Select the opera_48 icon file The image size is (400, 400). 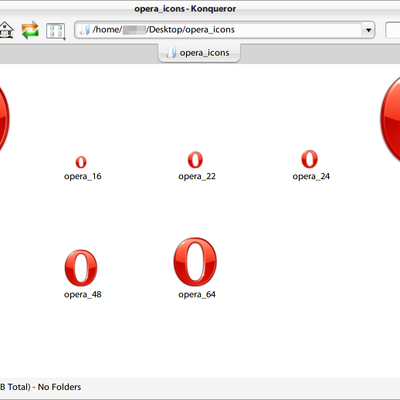81,268
